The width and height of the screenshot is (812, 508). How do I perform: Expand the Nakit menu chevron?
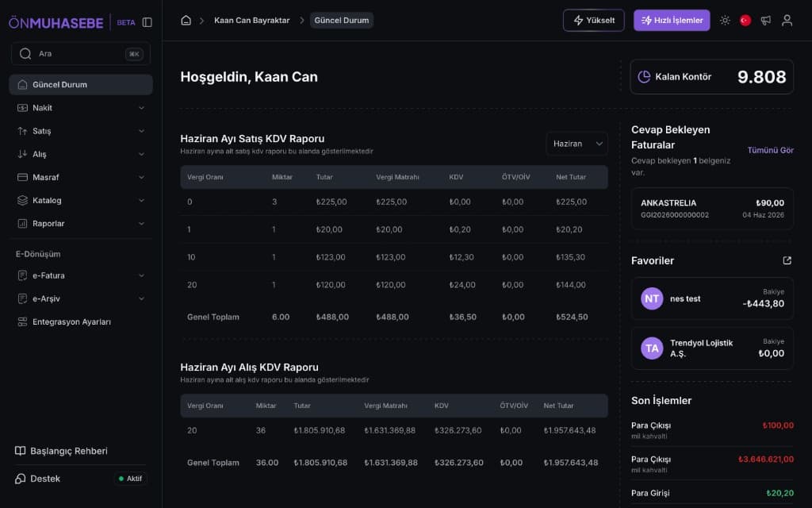coord(141,108)
